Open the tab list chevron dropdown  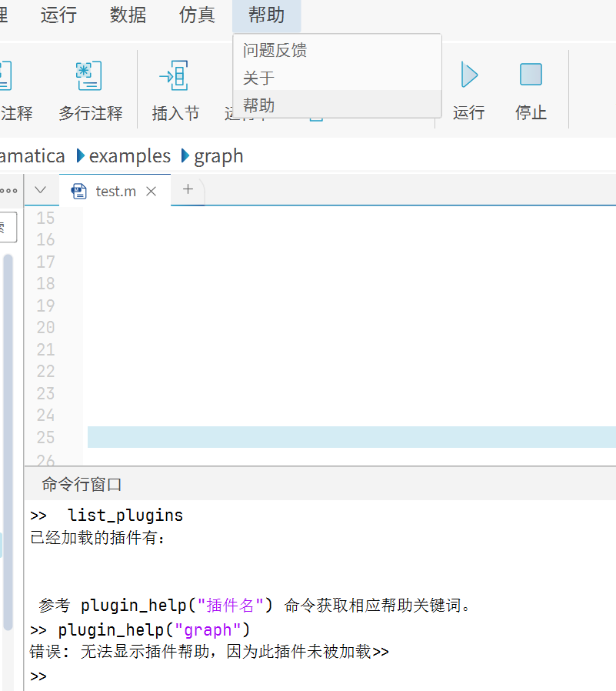pos(41,190)
